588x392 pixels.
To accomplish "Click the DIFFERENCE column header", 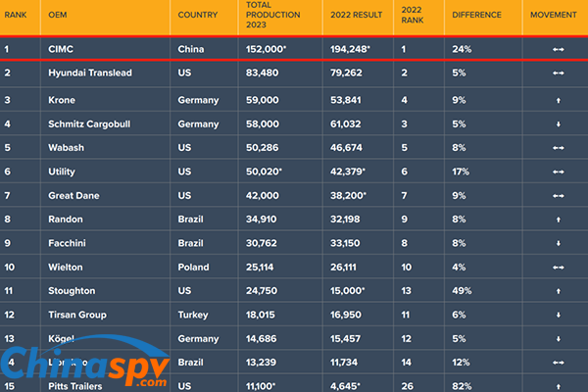I will [x=476, y=15].
